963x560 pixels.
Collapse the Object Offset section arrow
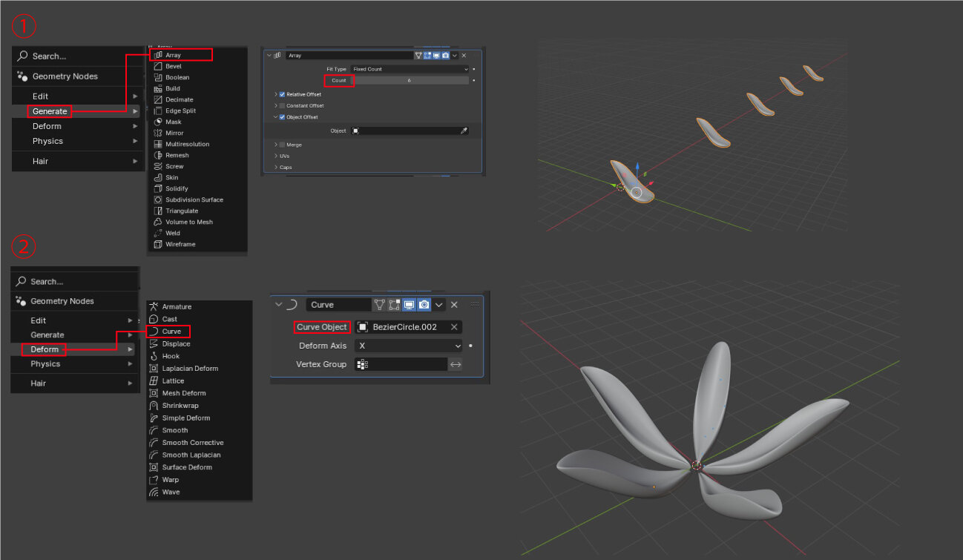[276, 117]
